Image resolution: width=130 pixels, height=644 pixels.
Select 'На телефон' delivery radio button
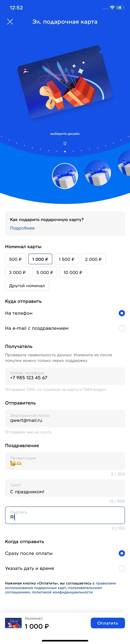[x=122, y=313]
